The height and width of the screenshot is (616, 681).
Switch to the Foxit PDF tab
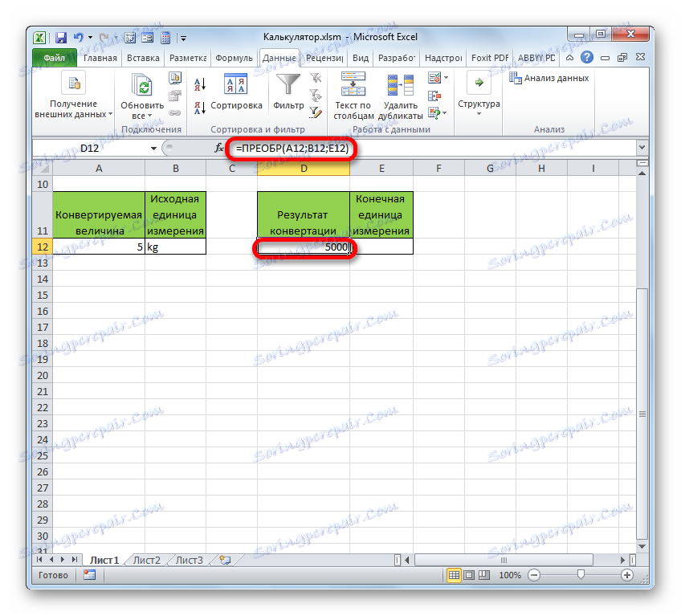pyautogui.click(x=490, y=58)
